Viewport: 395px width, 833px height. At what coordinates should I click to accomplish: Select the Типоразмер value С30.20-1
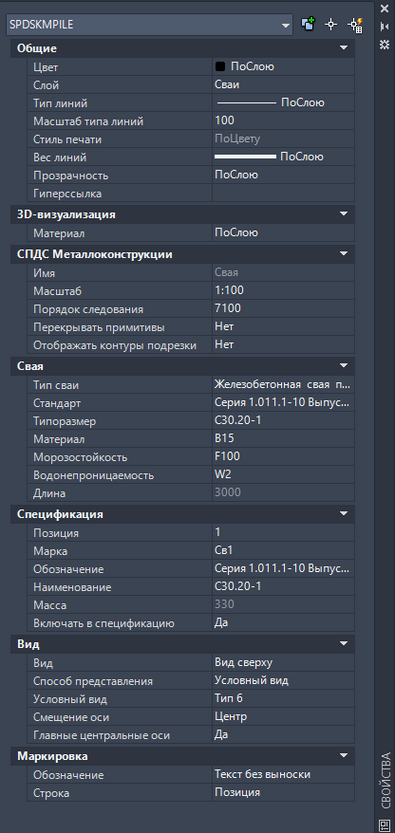click(x=283, y=421)
